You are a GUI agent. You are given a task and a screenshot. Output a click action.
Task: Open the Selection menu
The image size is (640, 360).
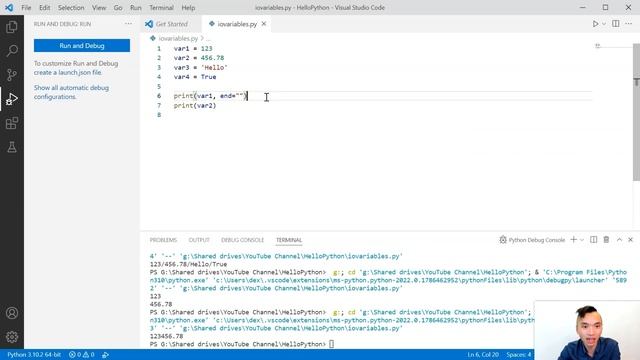click(71, 7)
